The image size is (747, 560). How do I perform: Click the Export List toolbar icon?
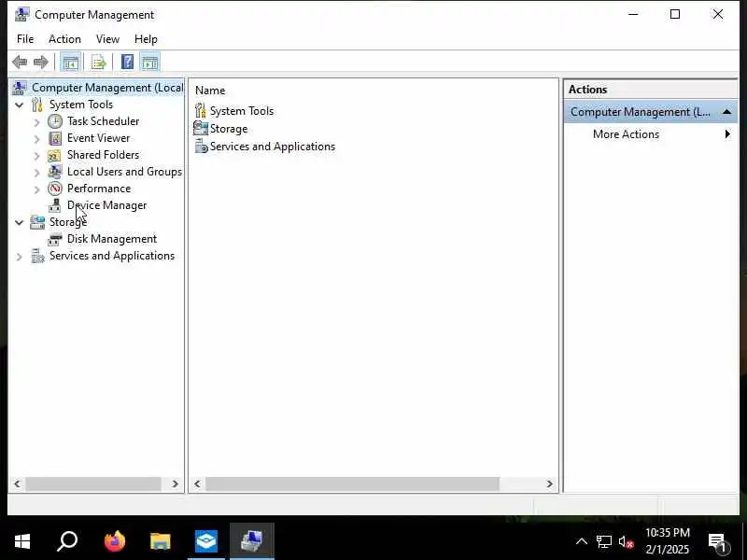[99, 62]
